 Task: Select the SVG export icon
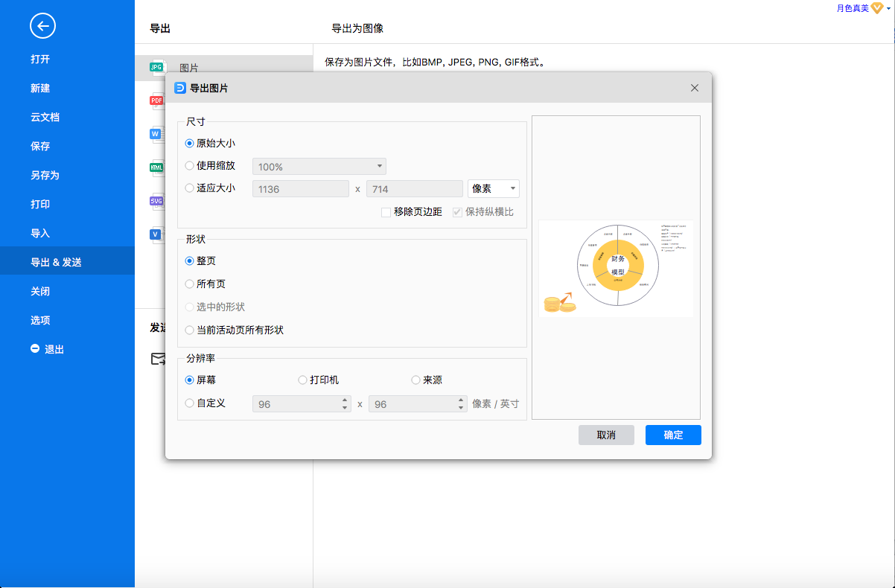pos(156,201)
